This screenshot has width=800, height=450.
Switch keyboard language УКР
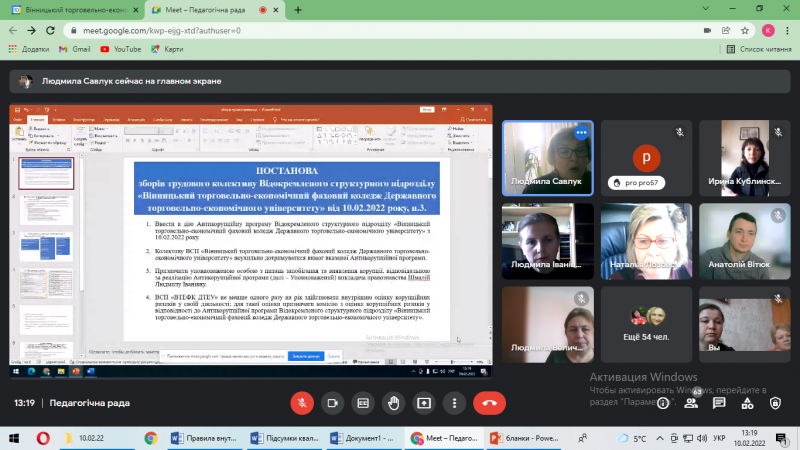coord(719,438)
